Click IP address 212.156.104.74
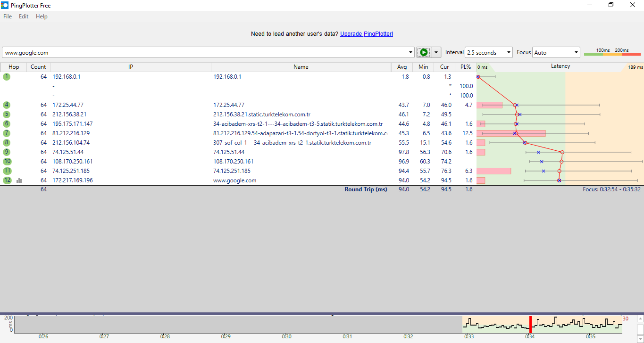The width and height of the screenshot is (644, 343). click(71, 142)
